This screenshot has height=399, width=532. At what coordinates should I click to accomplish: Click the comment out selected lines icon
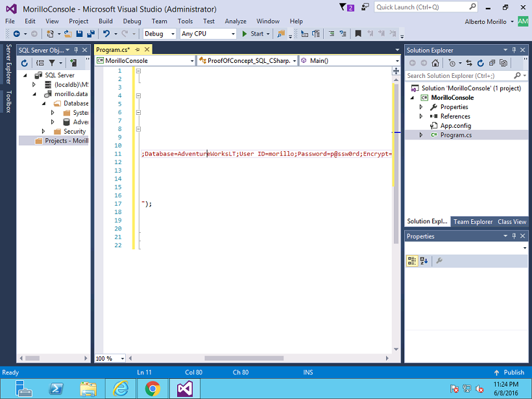332,34
